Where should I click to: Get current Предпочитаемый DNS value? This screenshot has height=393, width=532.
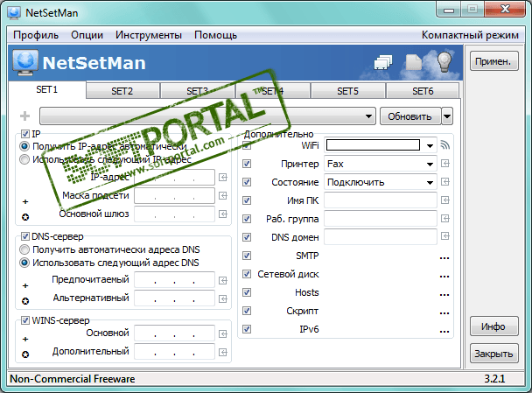[x=223, y=280]
